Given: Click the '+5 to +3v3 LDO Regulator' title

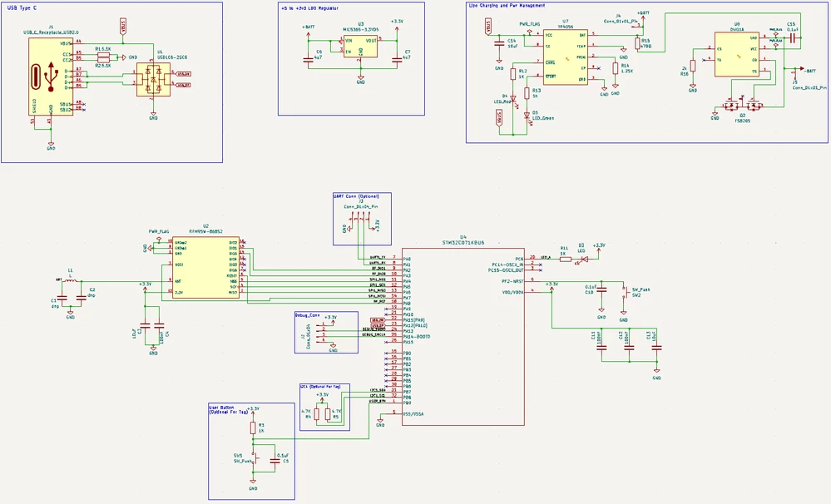Looking at the screenshot, I should (x=309, y=8).
